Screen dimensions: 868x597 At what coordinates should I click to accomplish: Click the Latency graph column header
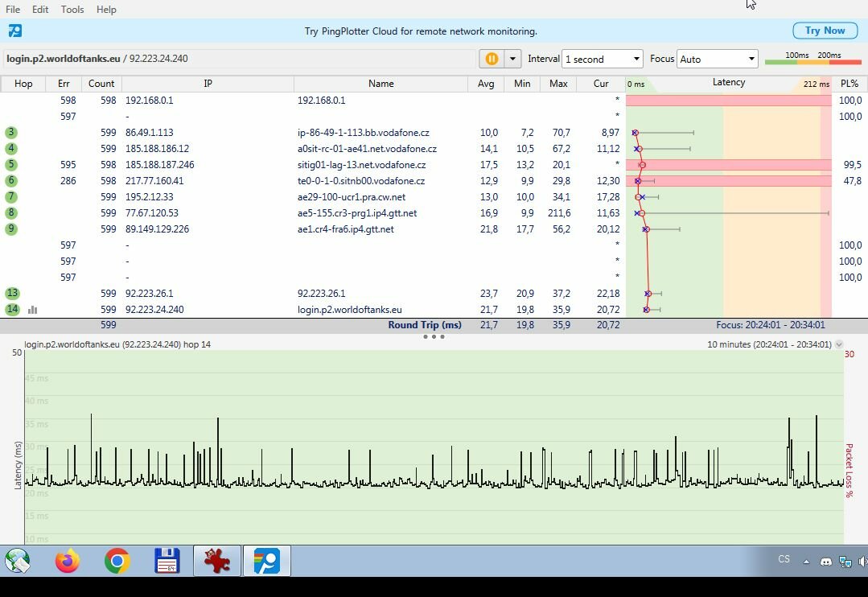(729, 84)
